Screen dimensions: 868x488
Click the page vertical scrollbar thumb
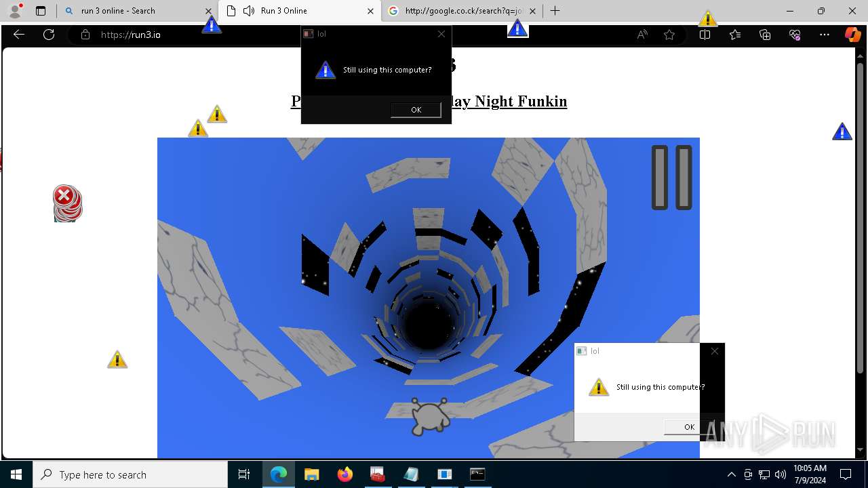point(860,218)
